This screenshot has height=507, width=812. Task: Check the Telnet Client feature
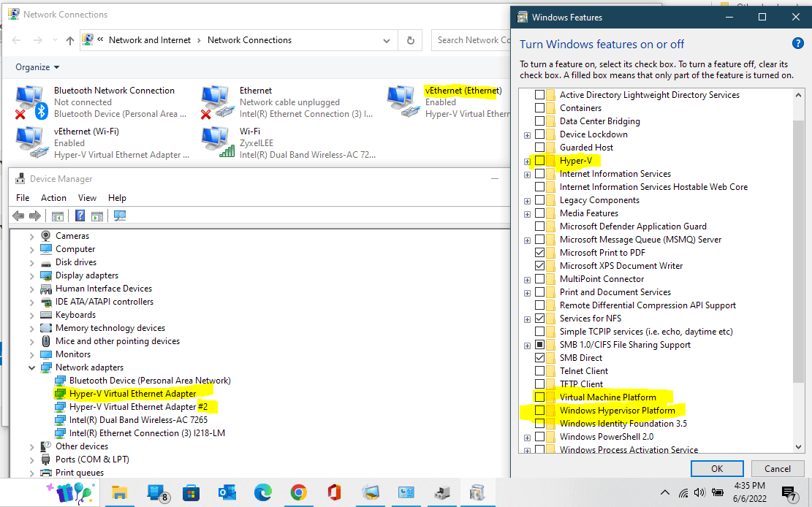click(x=539, y=371)
